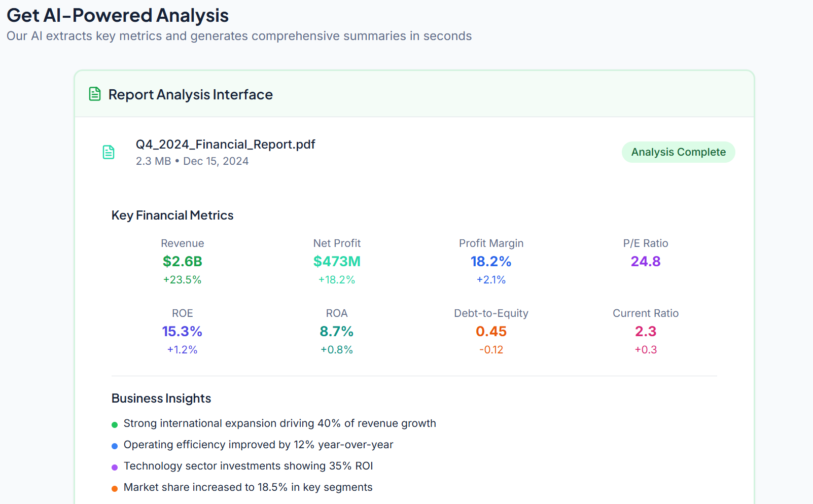The image size is (813, 504).
Task: Click the ROE +1.2% change indicator
Action: tap(182, 349)
